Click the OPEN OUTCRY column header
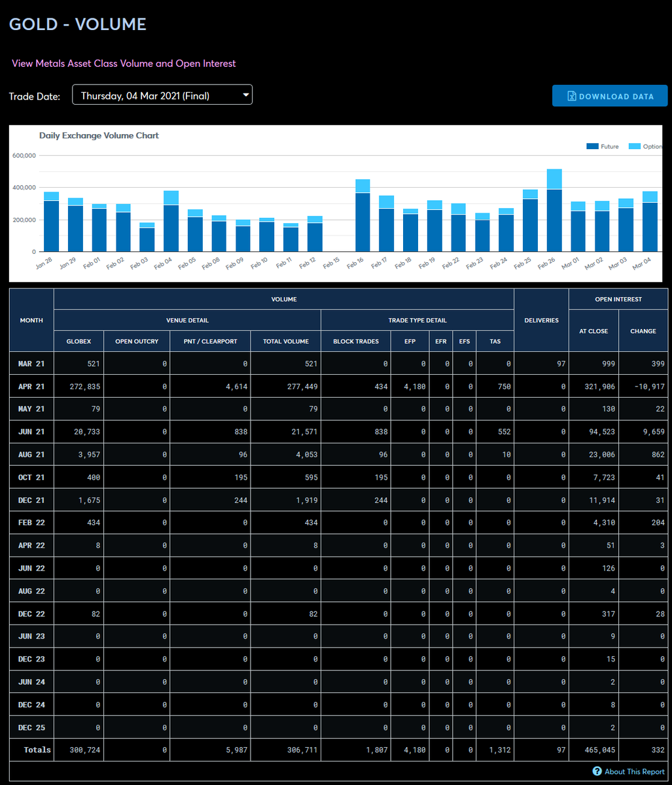Image resolution: width=672 pixels, height=785 pixels. [x=137, y=341]
